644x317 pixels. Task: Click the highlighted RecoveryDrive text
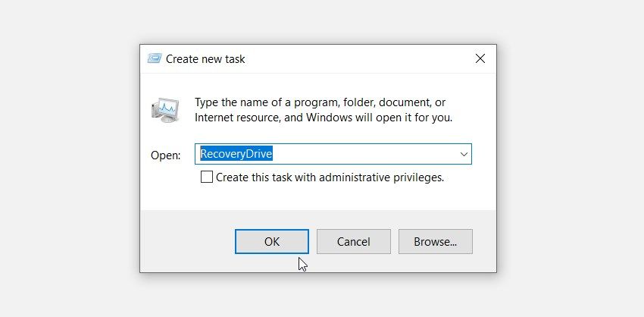[236, 154]
